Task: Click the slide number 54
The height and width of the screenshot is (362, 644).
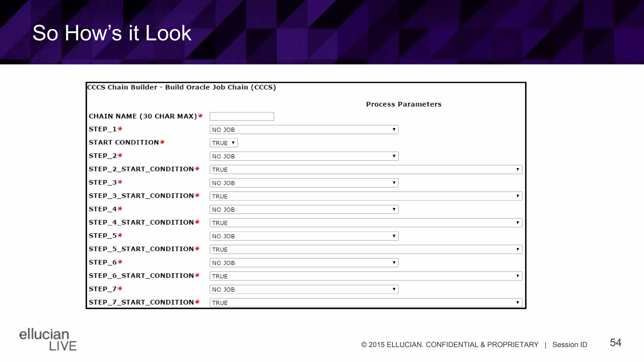Action: 615,343
